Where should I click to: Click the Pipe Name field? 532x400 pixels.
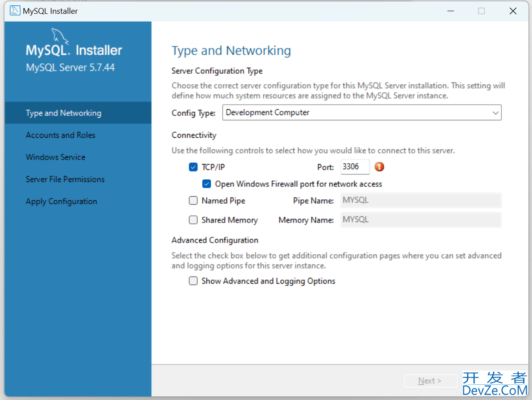[x=421, y=200]
